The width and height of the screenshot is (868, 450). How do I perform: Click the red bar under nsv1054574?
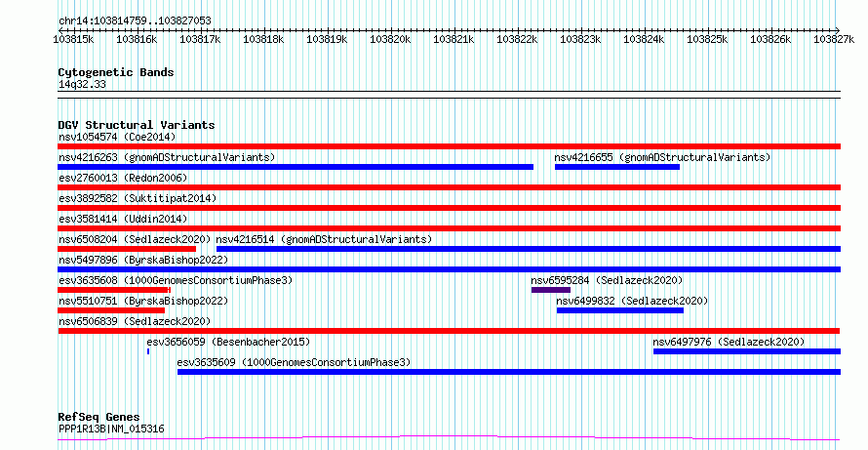tap(449, 146)
